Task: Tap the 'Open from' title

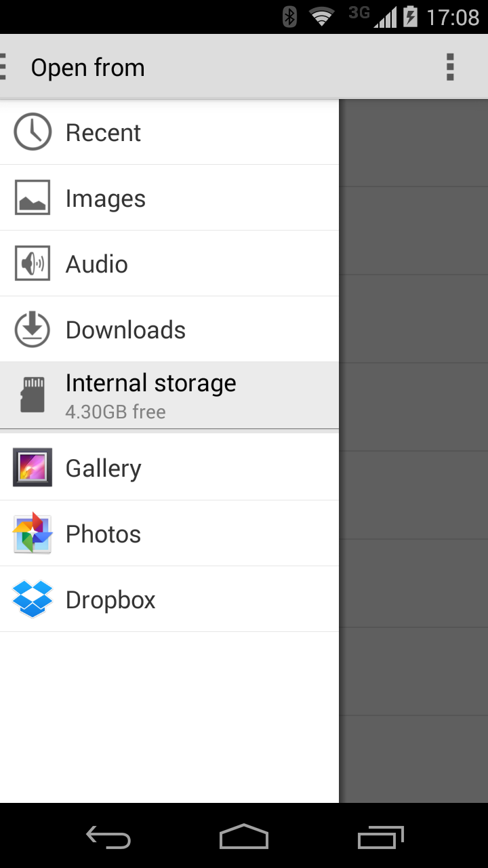Action: tap(88, 68)
